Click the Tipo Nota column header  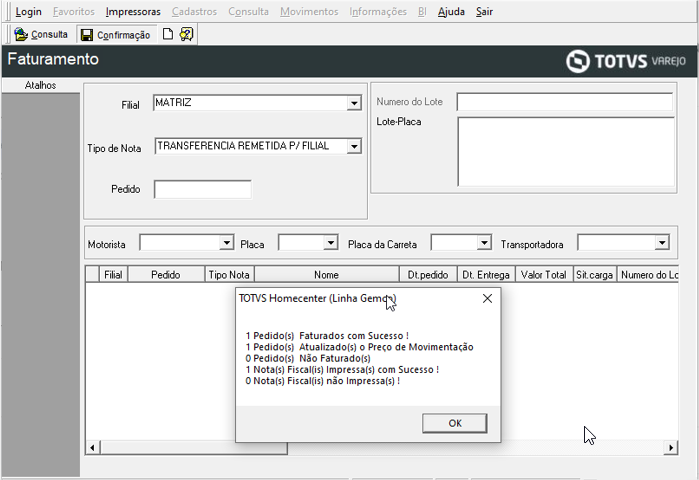[x=229, y=275]
